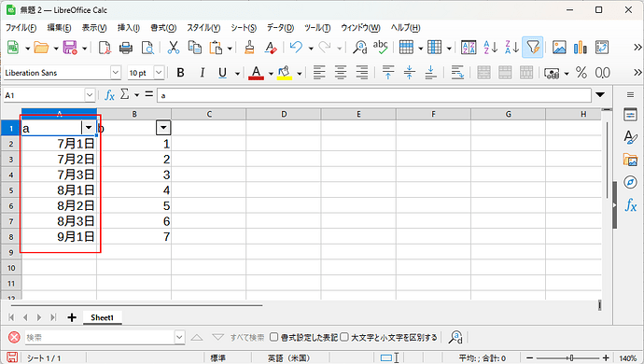Open the filter dropdown in cell B1
The height and width of the screenshot is (364, 644).
click(x=163, y=128)
